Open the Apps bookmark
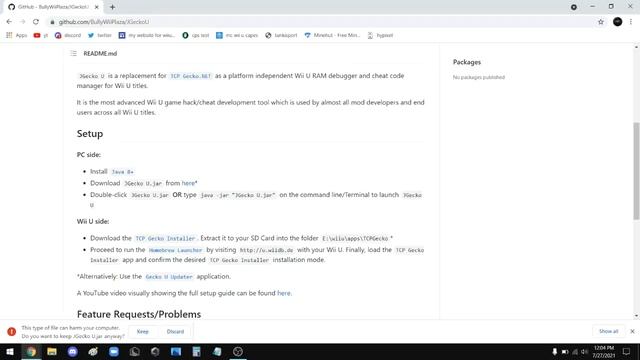640x360 pixels. pyautogui.click(x=17, y=36)
